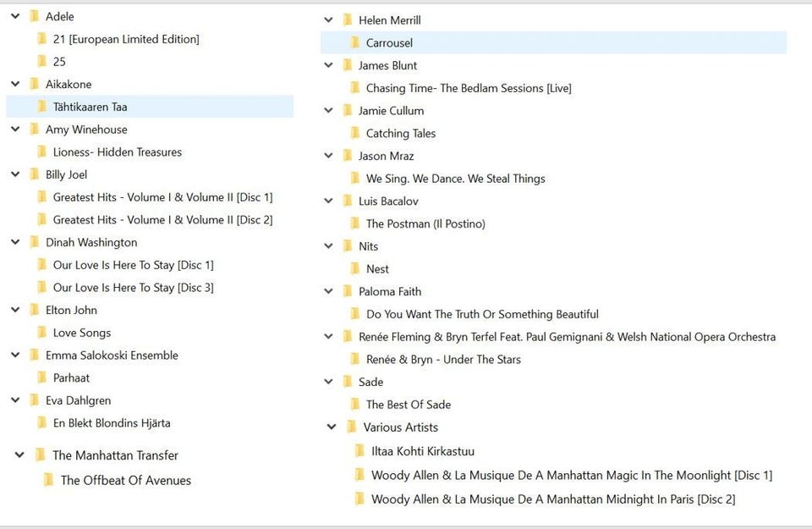Collapse the Billy Joel chevron
Screen dimensions: 812x529
(15, 174)
